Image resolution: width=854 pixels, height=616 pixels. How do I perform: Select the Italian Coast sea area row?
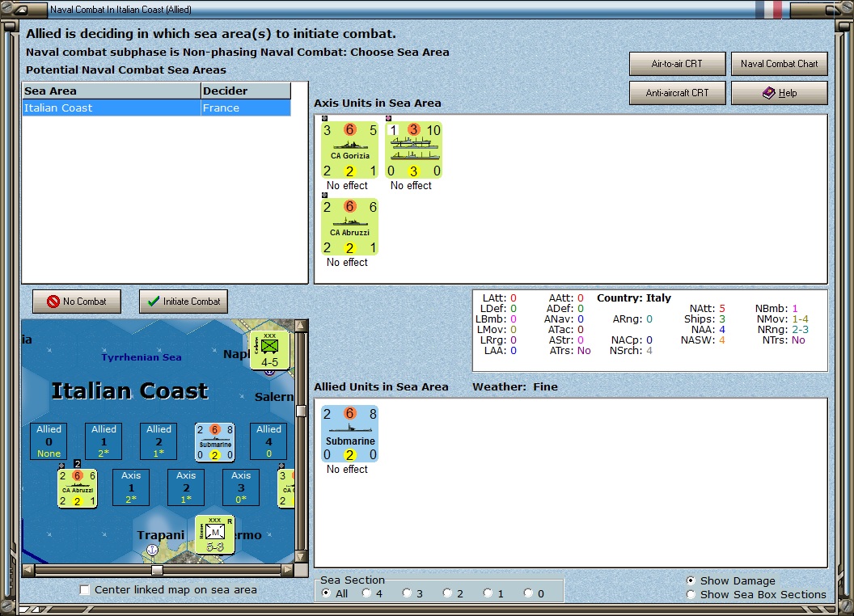click(156, 108)
